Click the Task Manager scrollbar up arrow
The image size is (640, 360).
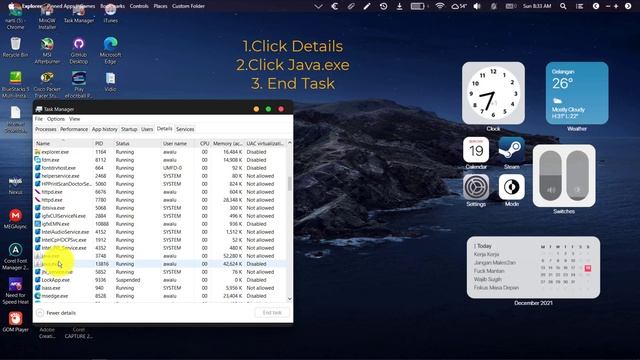pyautogui.click(x=290, y=143)
